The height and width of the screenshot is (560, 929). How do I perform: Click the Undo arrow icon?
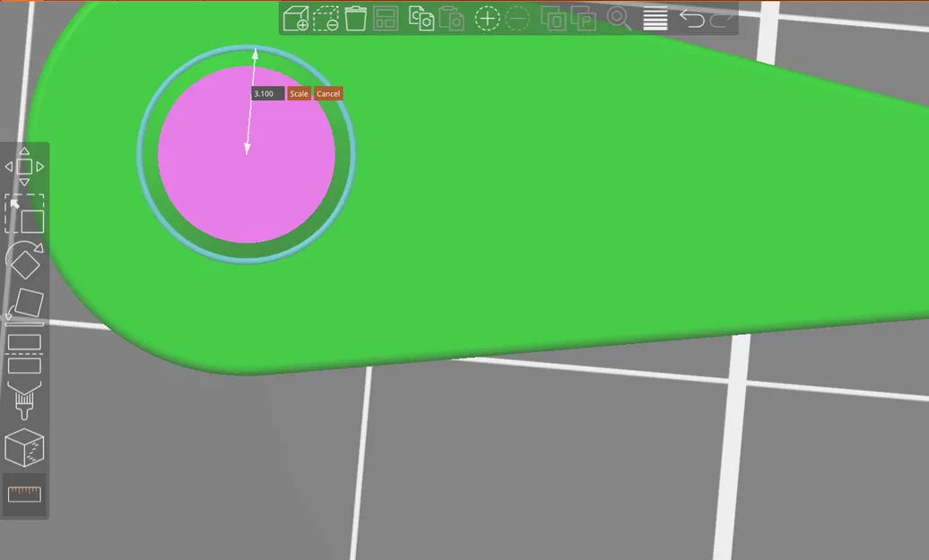[691, 18]
